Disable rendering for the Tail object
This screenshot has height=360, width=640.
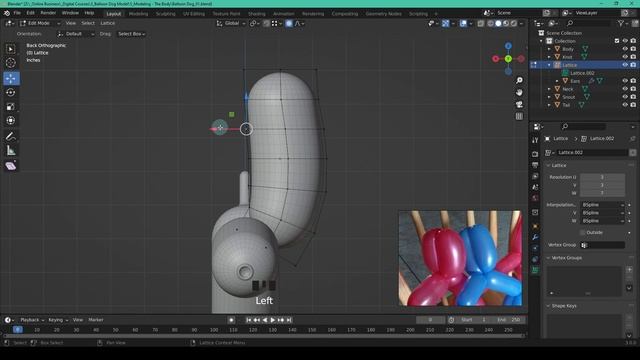tap(633, 105)
